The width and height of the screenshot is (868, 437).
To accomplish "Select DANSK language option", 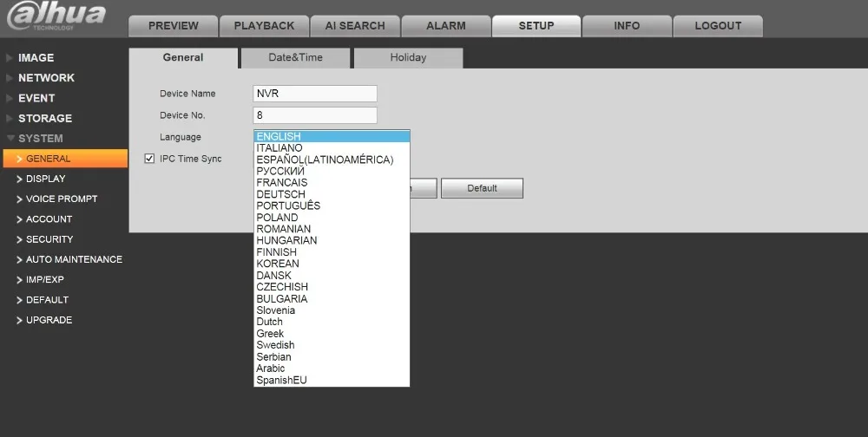I will [332, 276].
